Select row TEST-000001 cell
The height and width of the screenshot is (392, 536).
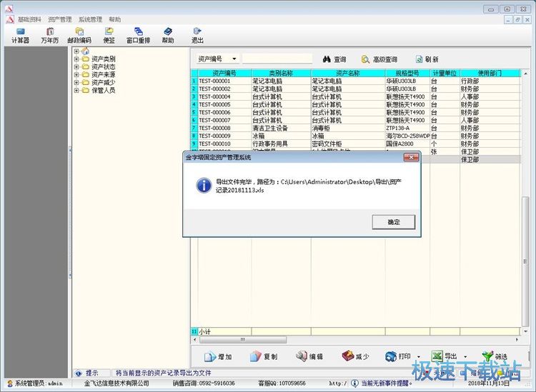(224, 81)
